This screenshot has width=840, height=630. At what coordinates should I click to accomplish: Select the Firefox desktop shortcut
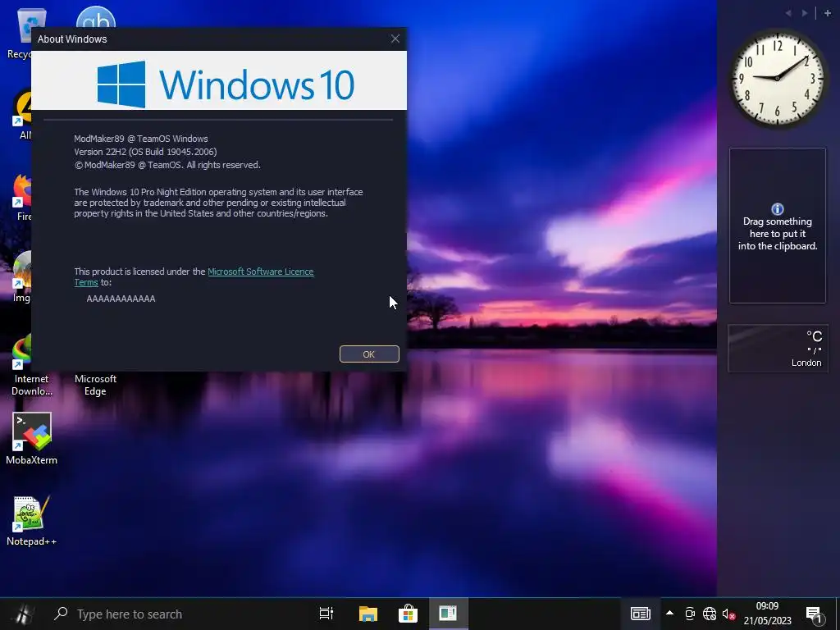[22, 197]
